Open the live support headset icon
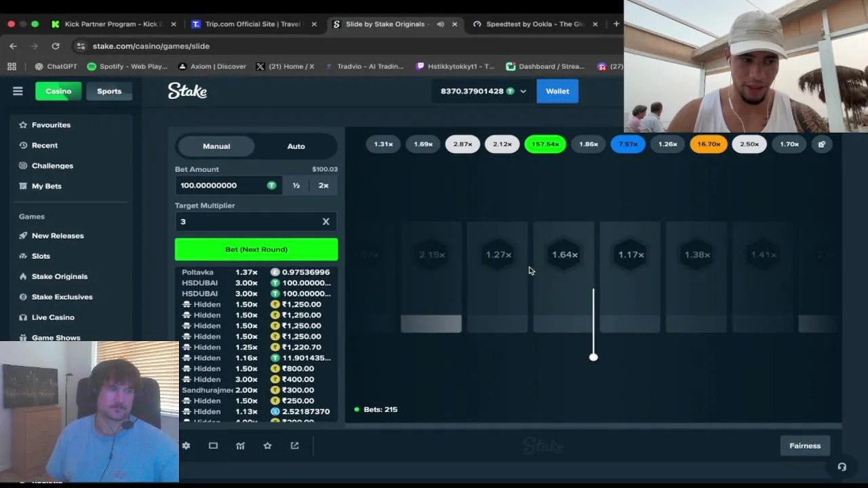This screenshot has height=488, width=868. 842,467
